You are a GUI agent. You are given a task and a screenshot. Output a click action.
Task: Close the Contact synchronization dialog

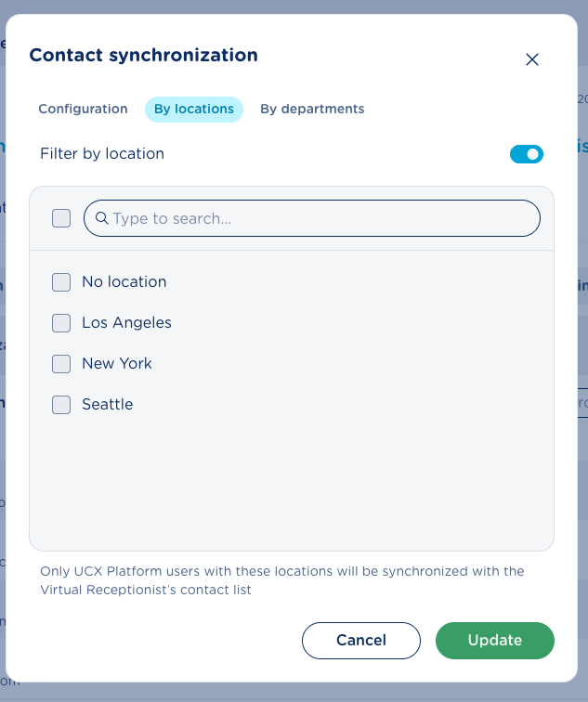coord(532,59)
